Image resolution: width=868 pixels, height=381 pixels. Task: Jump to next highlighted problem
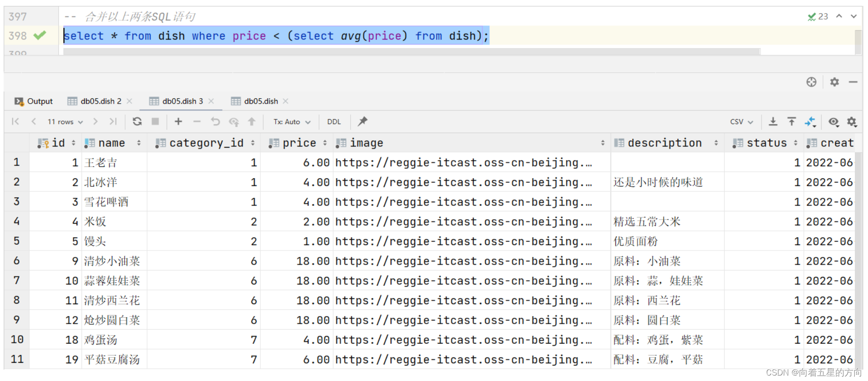(853, 16)
